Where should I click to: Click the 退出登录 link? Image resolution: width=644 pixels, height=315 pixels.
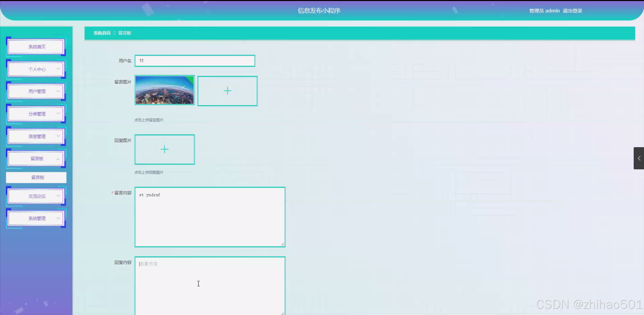click(572, 11)
